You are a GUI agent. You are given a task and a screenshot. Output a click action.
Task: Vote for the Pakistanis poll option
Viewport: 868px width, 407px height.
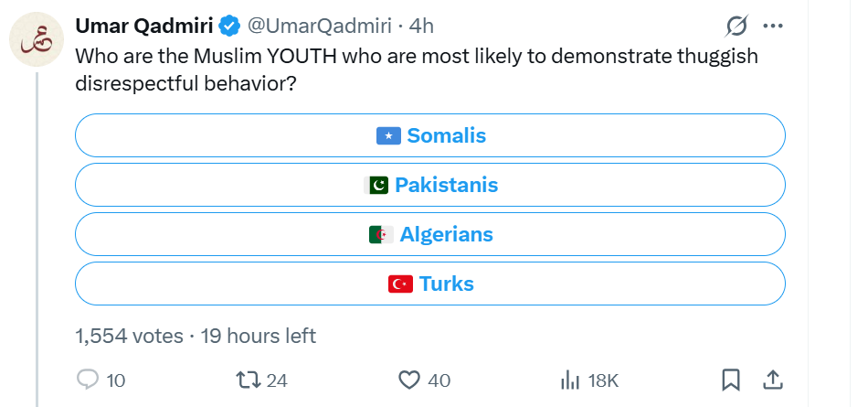430,185
